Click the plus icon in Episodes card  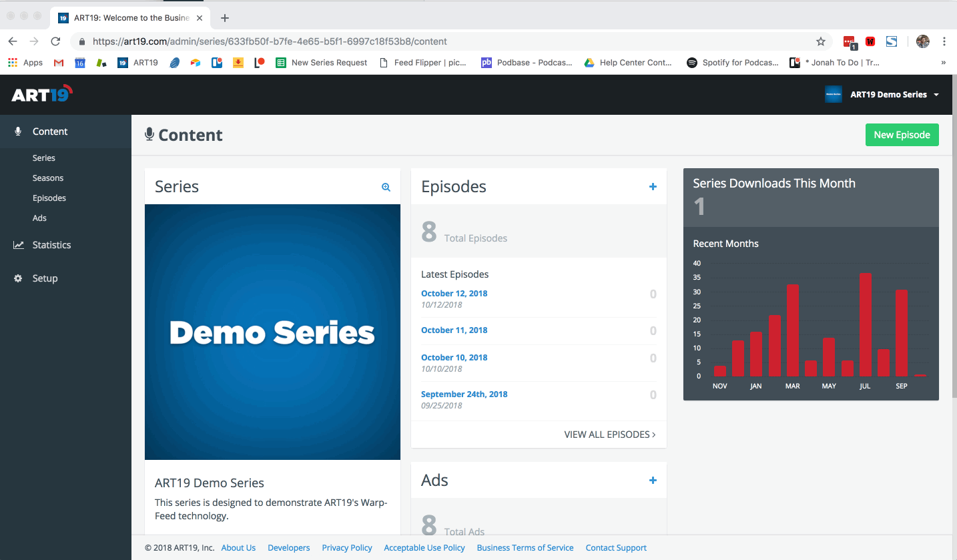(653, 187)
